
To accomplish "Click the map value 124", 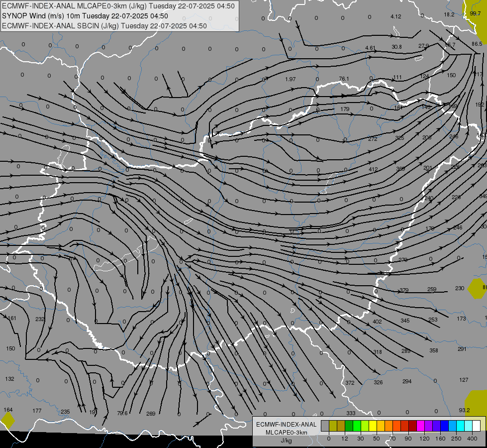I will pos(424,76).
